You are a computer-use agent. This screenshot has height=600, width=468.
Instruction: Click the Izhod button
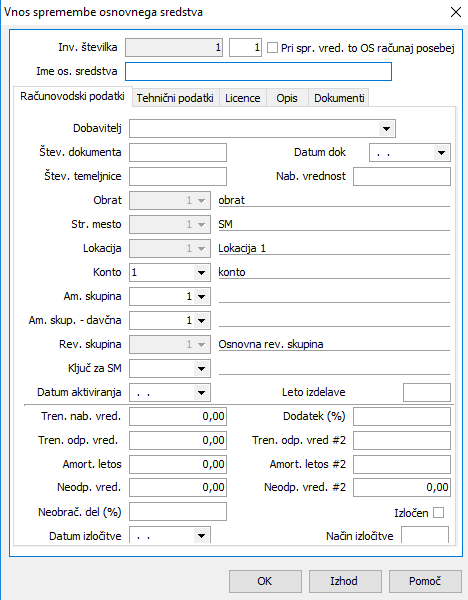point(344,581)
